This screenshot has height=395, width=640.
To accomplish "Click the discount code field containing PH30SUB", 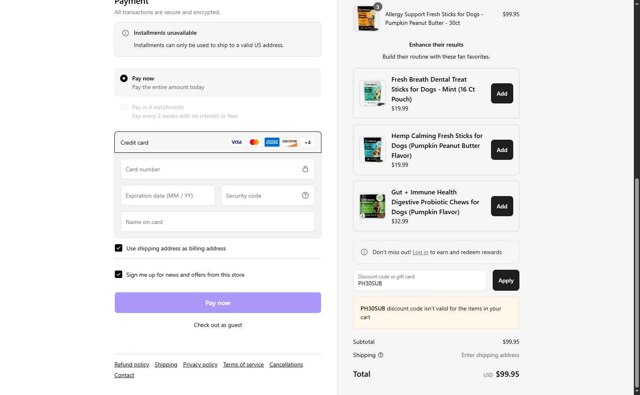I will click(420, 280).
